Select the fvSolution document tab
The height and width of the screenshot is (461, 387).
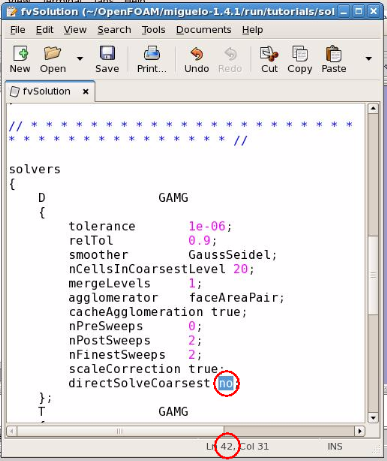tap(46, 91)
